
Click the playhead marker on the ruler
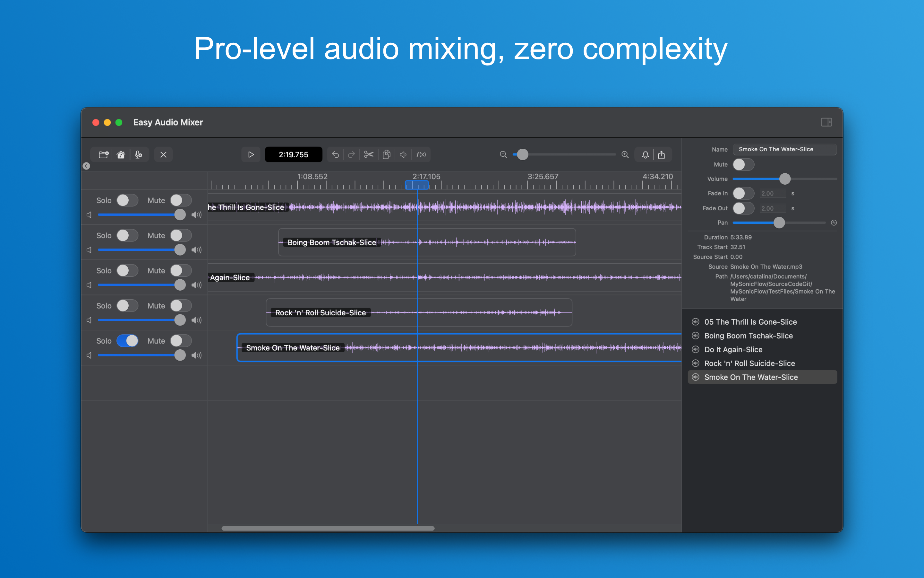[416, 185]
